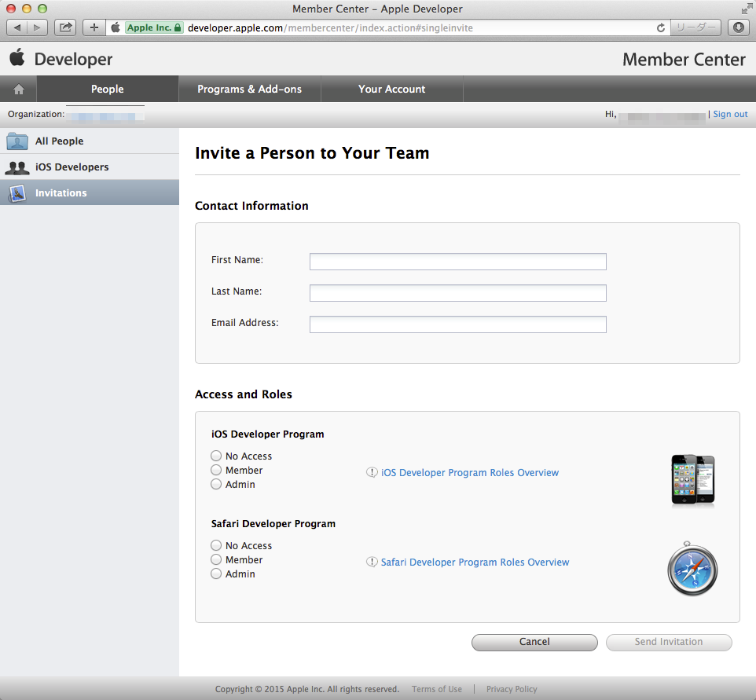Open the Your Account tab
The height and width of the screenshot is (700, 756).
click(x=391, y=89)
